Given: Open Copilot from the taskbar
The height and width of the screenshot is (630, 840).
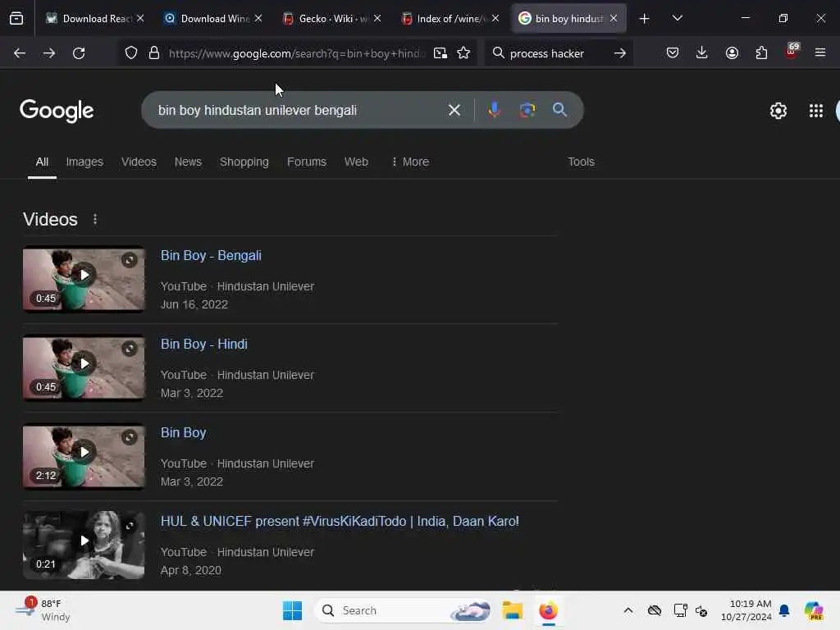Looking at the screenshot, I should [x=814, y=610].
